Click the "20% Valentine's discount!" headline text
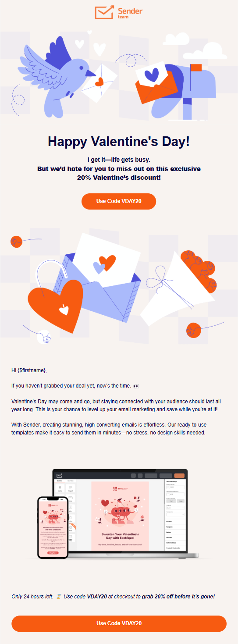 (x=119, y=178)
